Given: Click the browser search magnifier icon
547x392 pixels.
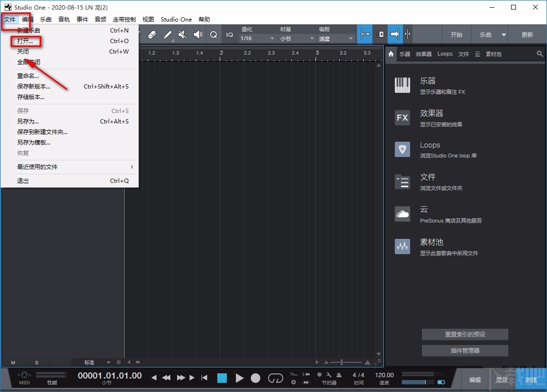Looking at the screenshot, I should (x=540, y=54).
